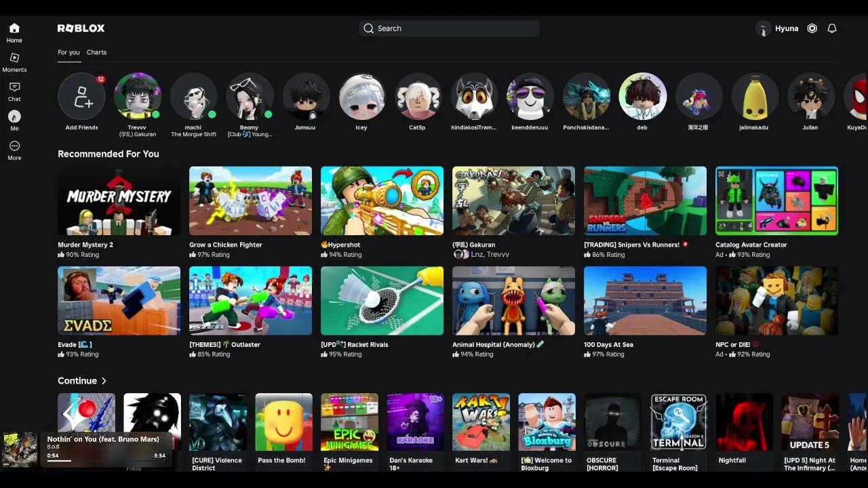The image size is (868, 488).
Task: Seek in the music progress bar
Action: pos(106,461)
